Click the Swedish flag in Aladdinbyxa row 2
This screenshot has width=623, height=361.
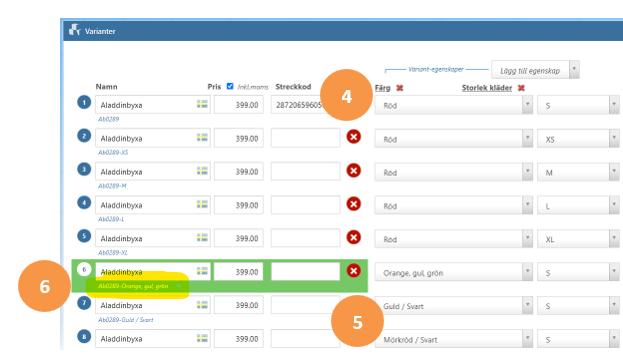(202, 138)
